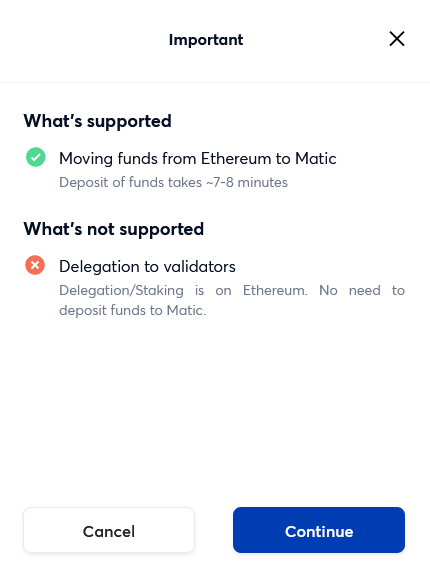Click the What's not supported heading
Screen dimensions: 430x570
point(114,229)
